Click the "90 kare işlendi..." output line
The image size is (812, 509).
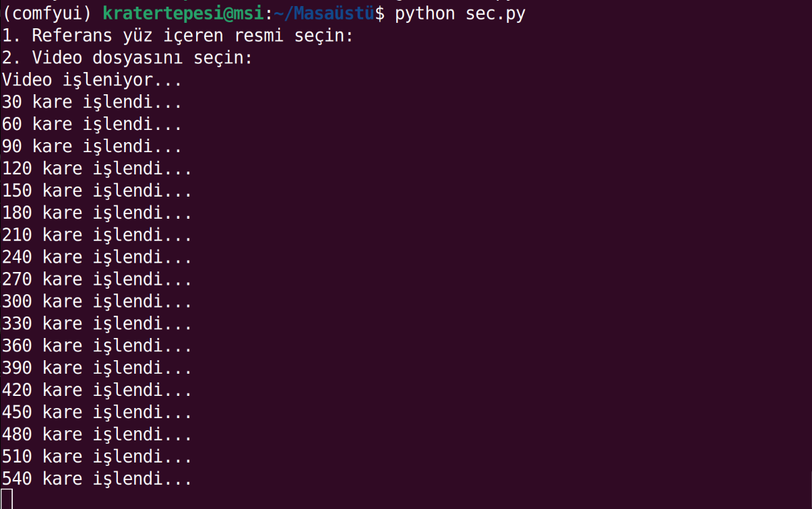point(92,147)
